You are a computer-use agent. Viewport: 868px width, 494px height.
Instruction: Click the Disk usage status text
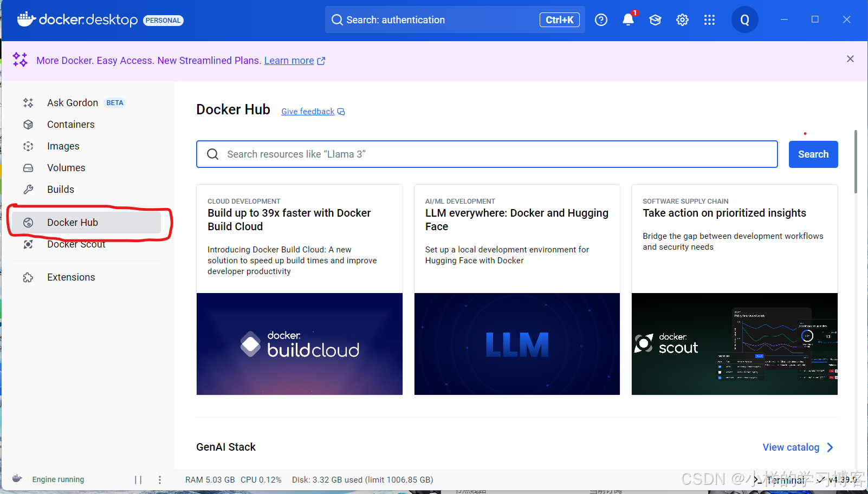362,480
